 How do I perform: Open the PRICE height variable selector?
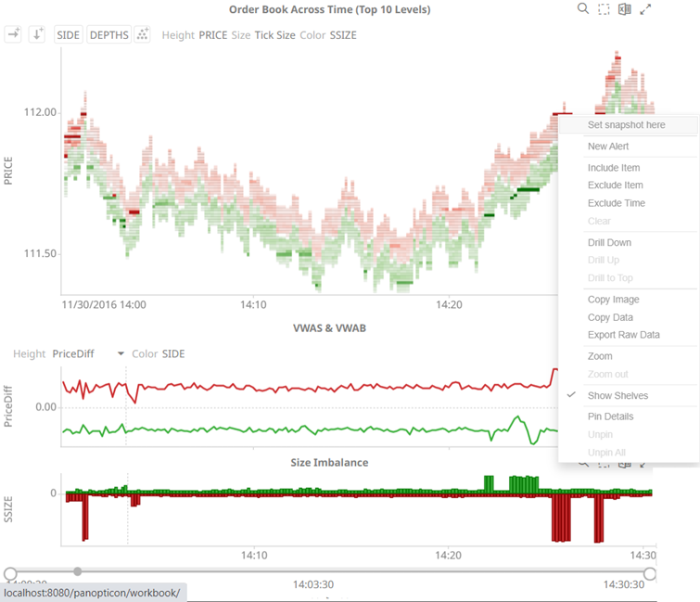[212, 35]
